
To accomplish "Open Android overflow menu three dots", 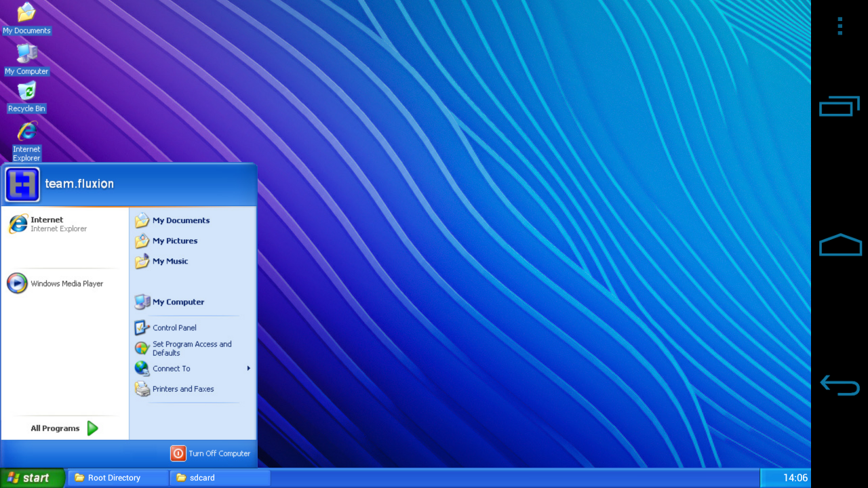I will coord(840,26).
